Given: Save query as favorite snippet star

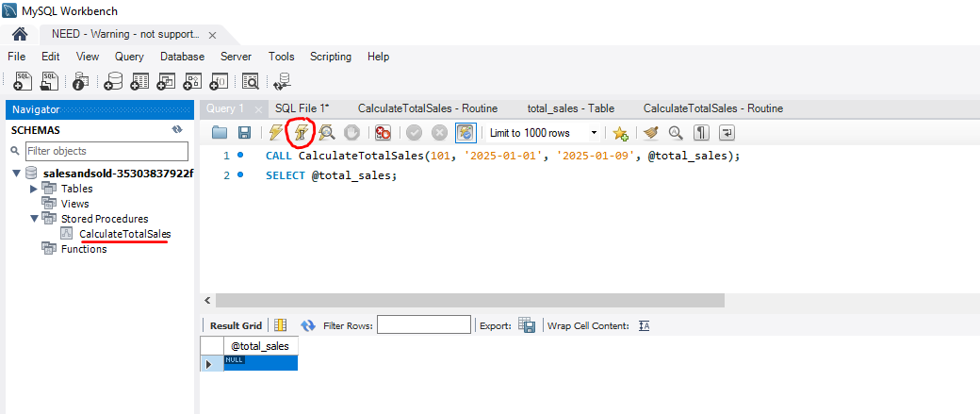Looking at the screenshot, I should (x=620, y=133).
